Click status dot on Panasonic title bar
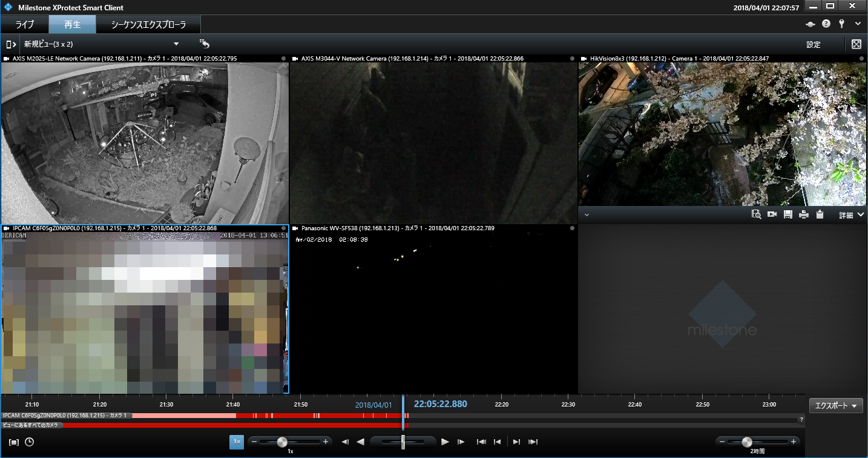The image size is (868, 458). pos(573,228)
